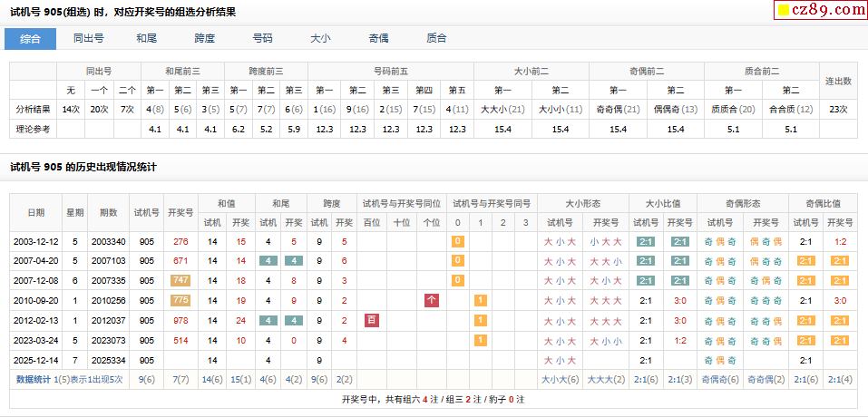This screenshot has height=417, width=868.
Task: Click the 日期 column header
Action: [x=35, y=212]
